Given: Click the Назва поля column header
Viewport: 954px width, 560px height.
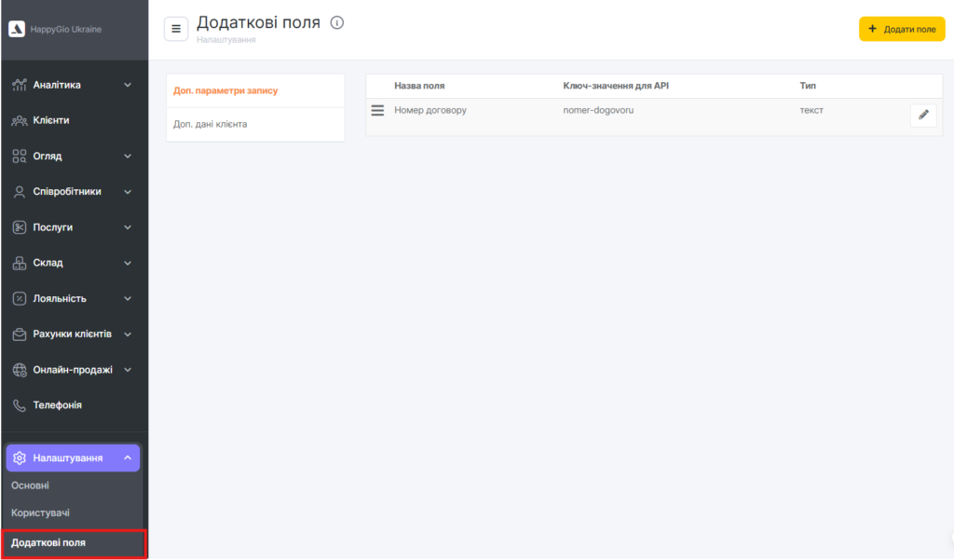Looking at the screenshot, I should [419, 86].
